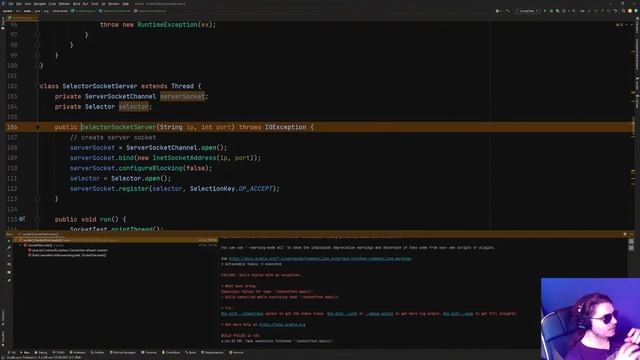Open the docs.gradle.org link in the console
This screenshot has width=640, height=360.
pos(320,258)
